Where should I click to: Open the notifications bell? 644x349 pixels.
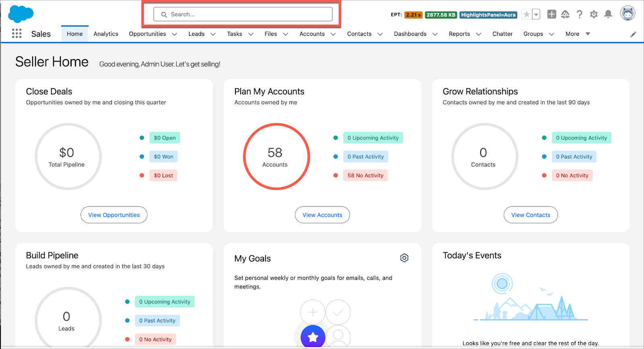click(x=608, y=15)
